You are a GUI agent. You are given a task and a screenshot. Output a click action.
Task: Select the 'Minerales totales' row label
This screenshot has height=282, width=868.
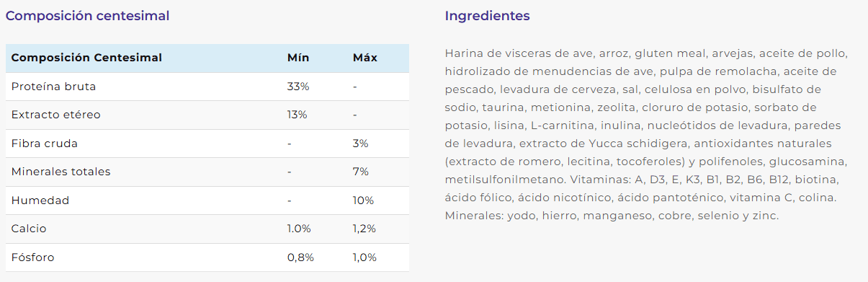point(61,172)
